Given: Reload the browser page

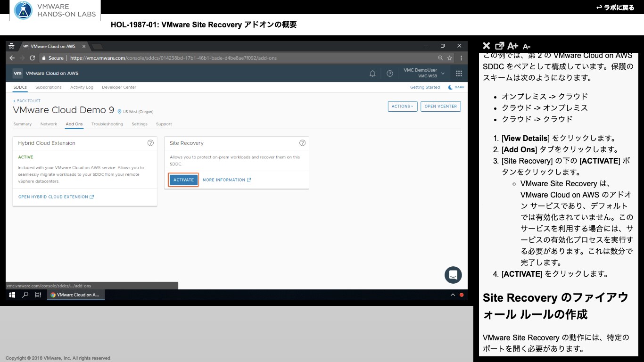Looking at the screenshot, I should 33,58.
